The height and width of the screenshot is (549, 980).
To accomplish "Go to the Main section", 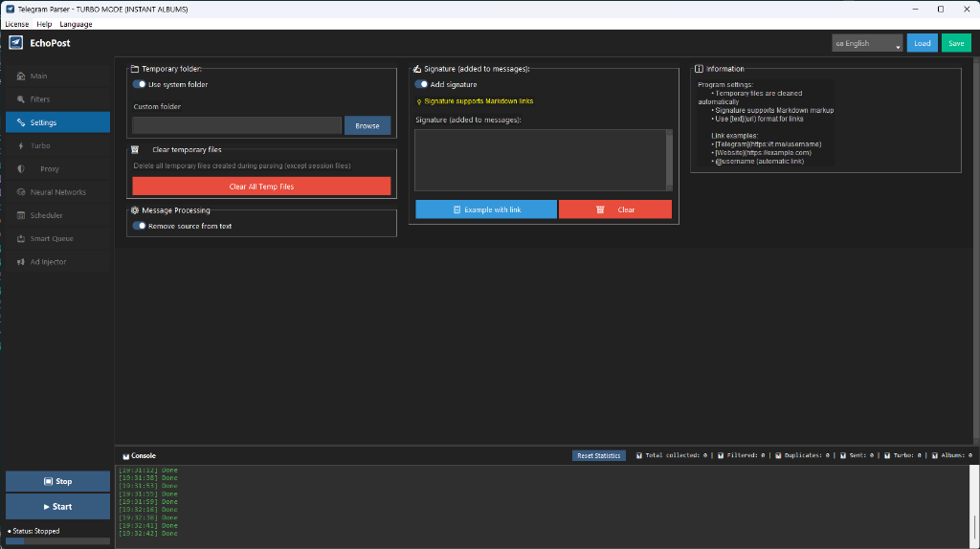I will pyautogui.click(x=57, y=76).
